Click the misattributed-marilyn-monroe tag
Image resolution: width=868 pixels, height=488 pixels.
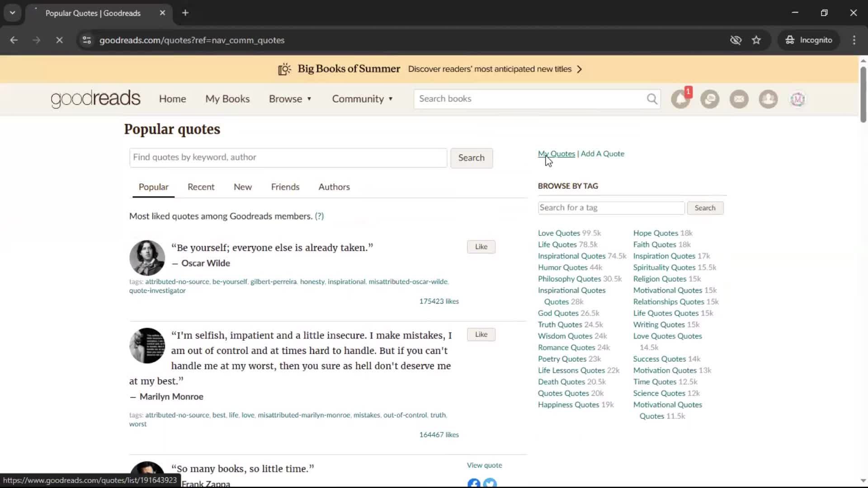click(304, 415)
